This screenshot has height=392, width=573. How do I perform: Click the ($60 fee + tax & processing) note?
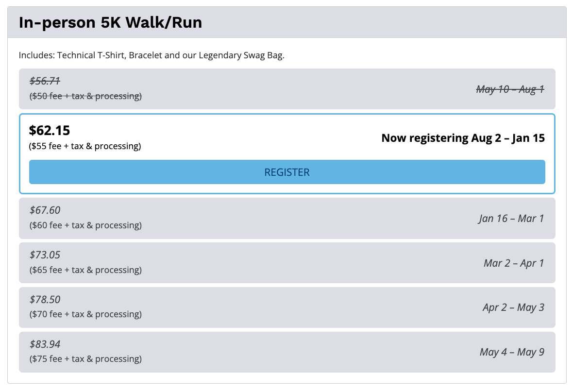85,225
